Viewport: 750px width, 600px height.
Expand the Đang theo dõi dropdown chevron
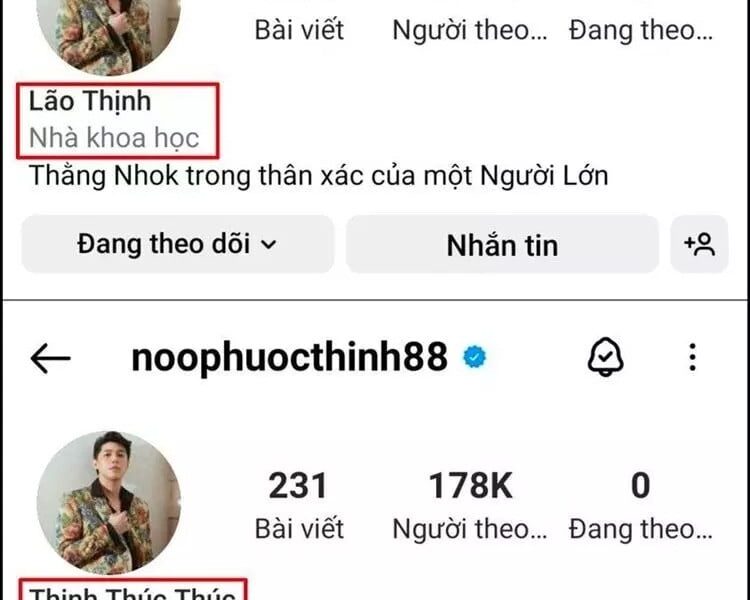pos(269,244)
